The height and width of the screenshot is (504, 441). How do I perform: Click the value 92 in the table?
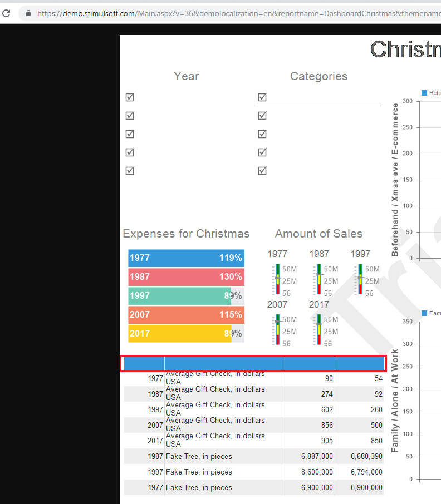tap(378, 394)
